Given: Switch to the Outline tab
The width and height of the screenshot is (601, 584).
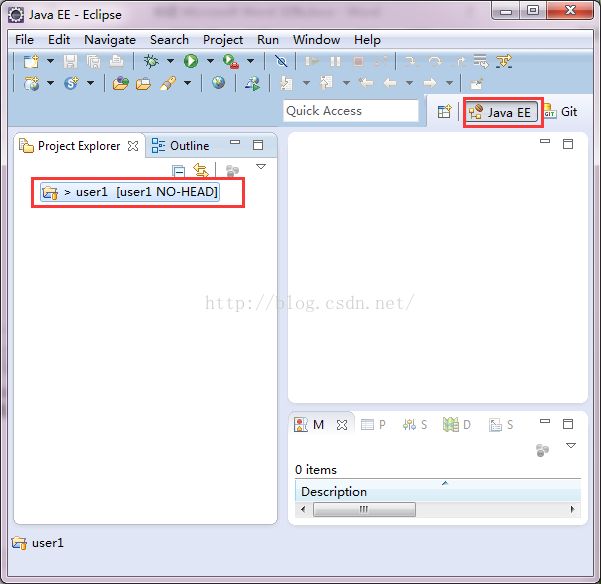Looking at the screenshot, I should click(181, 146).
